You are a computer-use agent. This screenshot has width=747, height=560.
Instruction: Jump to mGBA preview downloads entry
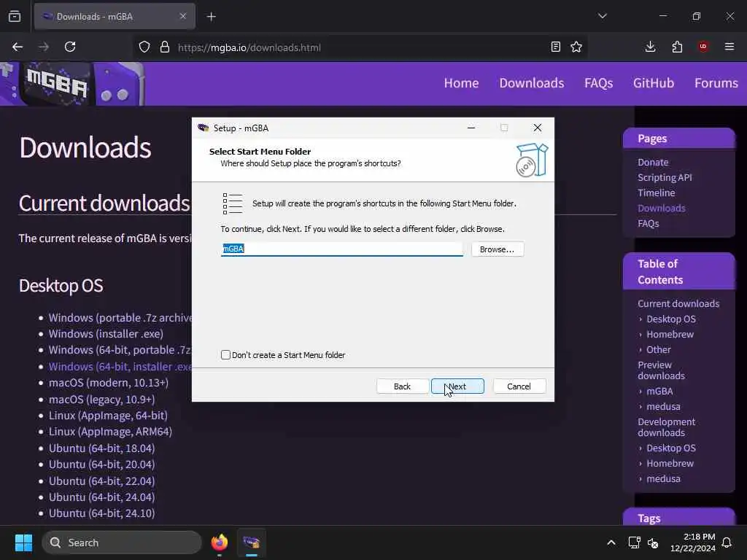(x=659, y=392)
